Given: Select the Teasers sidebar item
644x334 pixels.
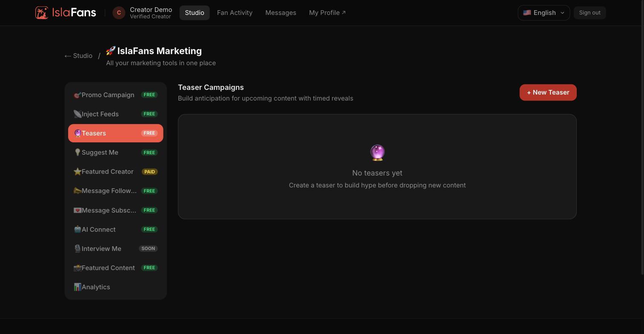Looking at the screenshot, I should point(116,133).
